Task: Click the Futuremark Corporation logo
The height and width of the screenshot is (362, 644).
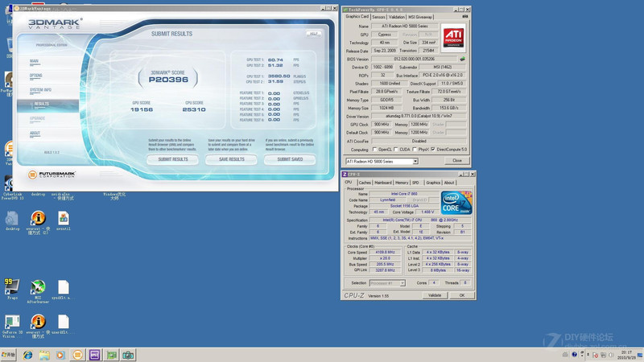Action: [x=52, y=175]
